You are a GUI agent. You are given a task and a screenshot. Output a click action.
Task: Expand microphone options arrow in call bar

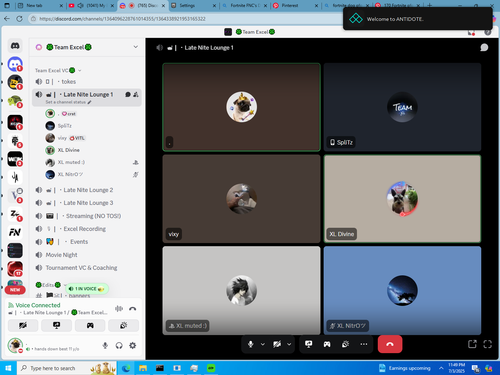pyautogui.click(x=263, y=344)
